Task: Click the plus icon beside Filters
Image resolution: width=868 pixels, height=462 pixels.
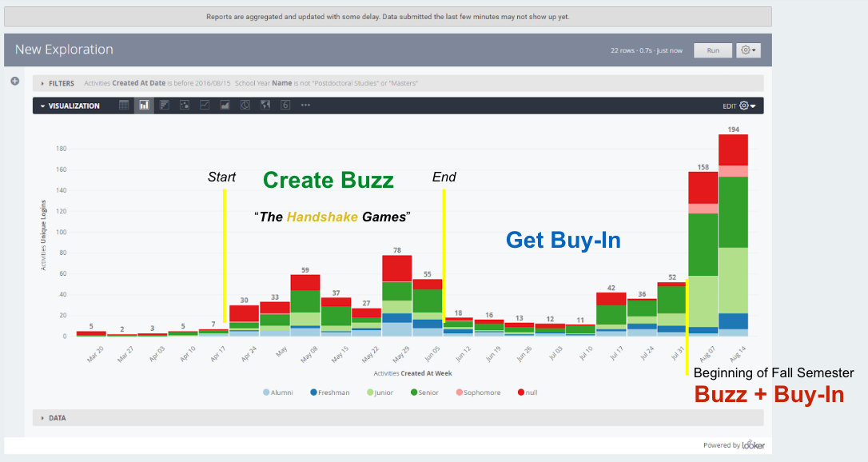Action: (15, 82)
